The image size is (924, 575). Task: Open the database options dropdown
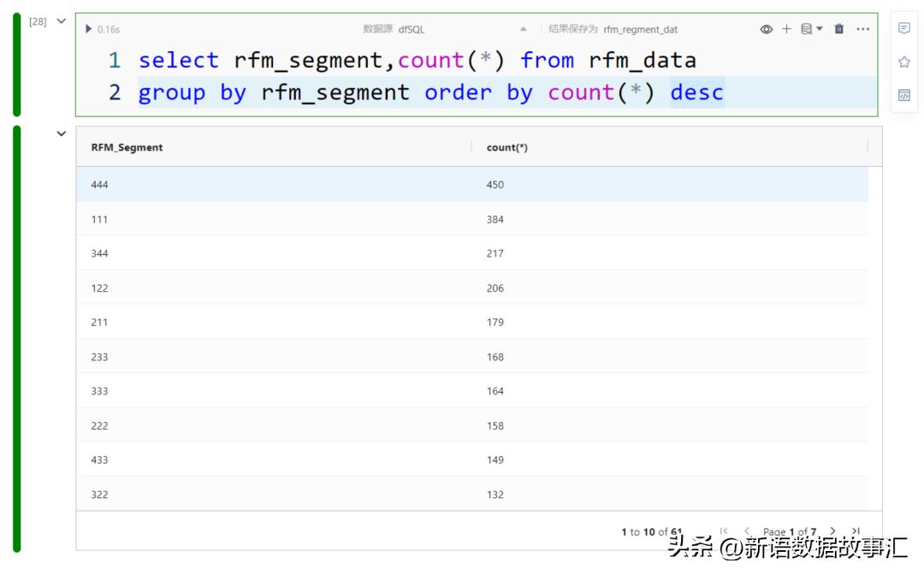811,29
